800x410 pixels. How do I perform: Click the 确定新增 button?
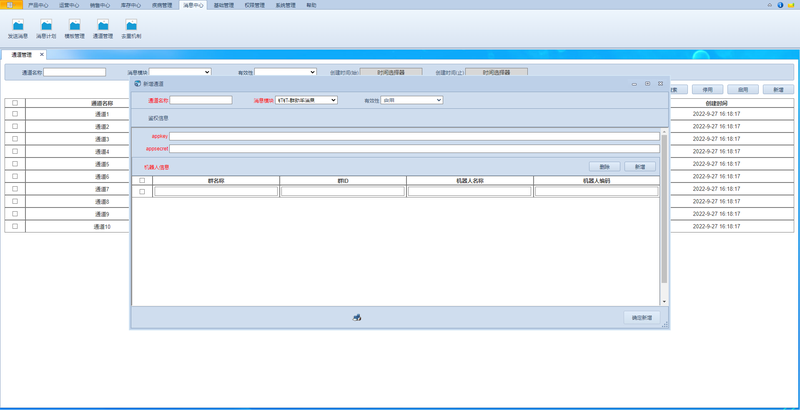point(642,317)
